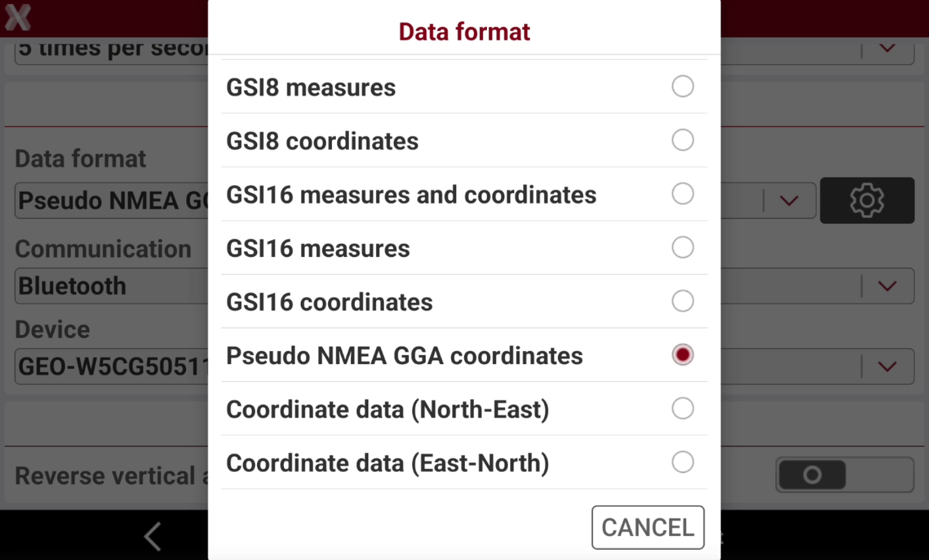
Task: Expand the Data format dropdown arrow
Action: 789,201
